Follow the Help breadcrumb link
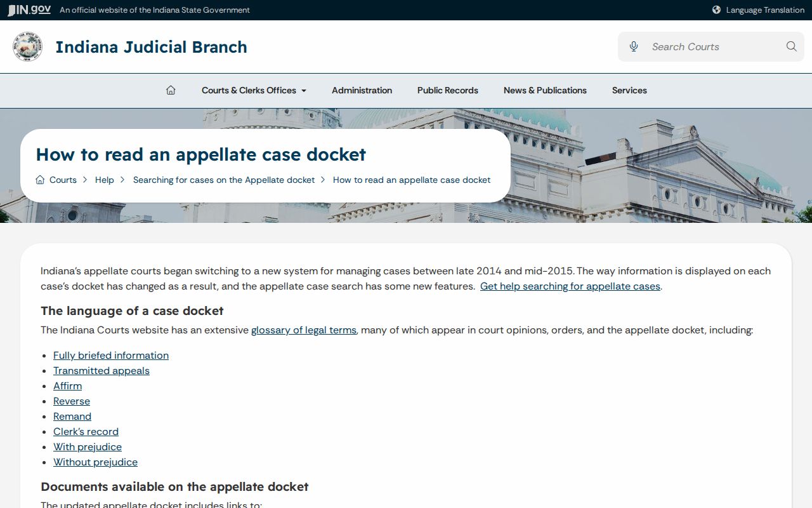 [x=105, y=180]
